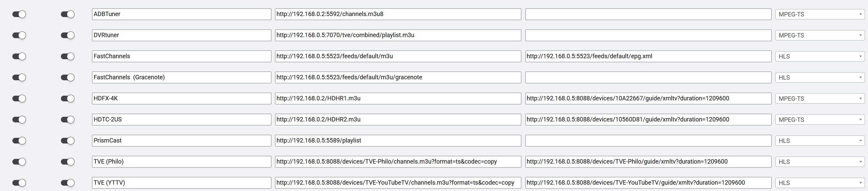The height and width of the screenshot is (191, 868).
Task: Toggle the leftmost switch in the TVE (YTTV) row
Action: click(x=19, y=183)
